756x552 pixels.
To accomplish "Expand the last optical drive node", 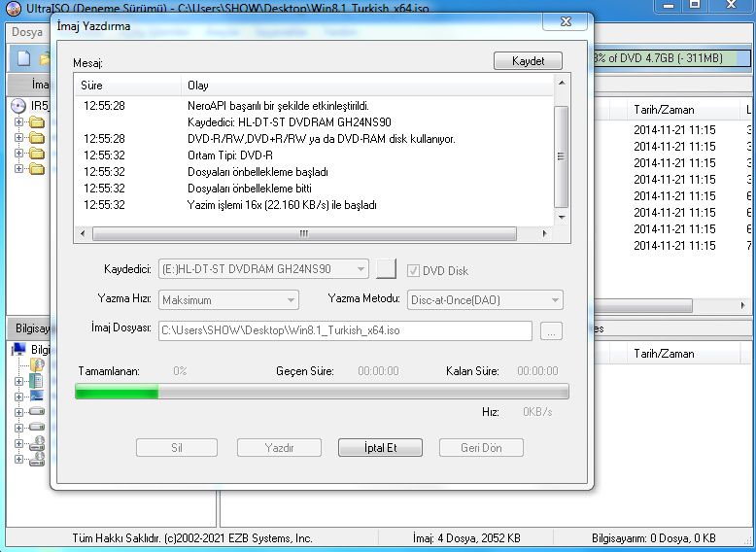I will 18,459.
